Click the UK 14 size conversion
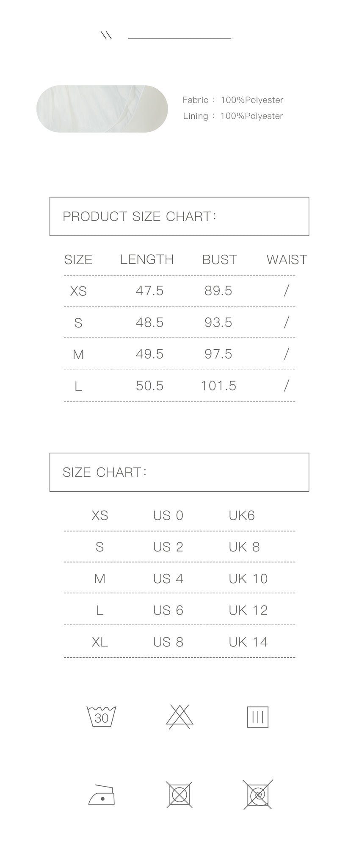The image size is (359, 868). point(248,642)
